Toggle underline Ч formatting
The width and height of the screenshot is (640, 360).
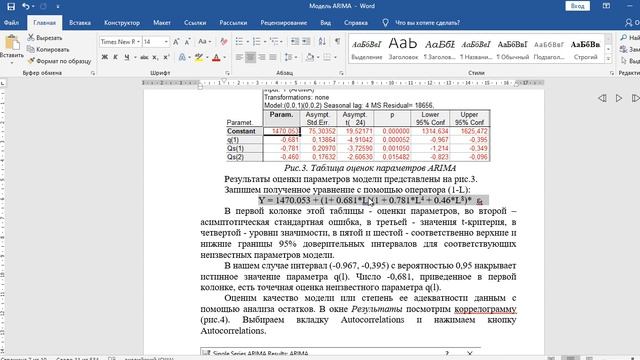127,57
